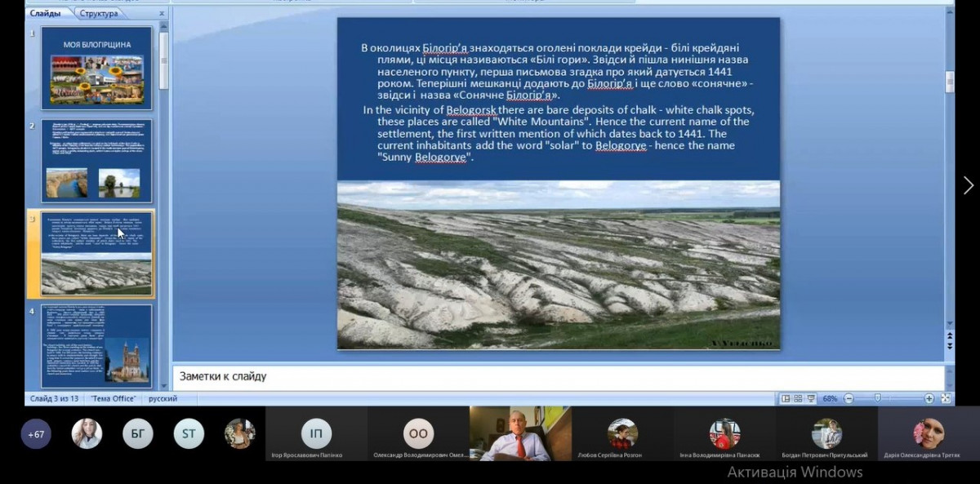Select slide 2 thumbnail with two photos
Viewport: 980px width, 484px height.
pos(97,161)
